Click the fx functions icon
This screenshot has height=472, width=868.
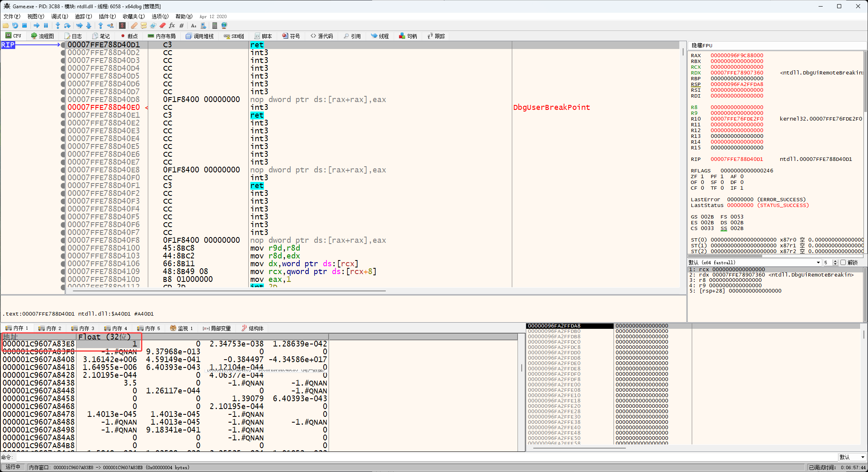(x=172, y=26)
